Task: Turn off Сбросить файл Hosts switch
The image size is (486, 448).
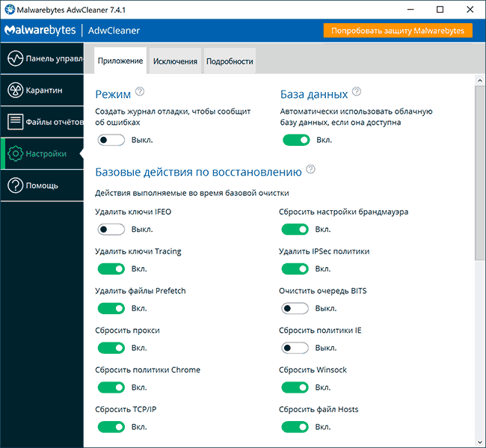Action: pyautogui.click(x=295, y=427)
